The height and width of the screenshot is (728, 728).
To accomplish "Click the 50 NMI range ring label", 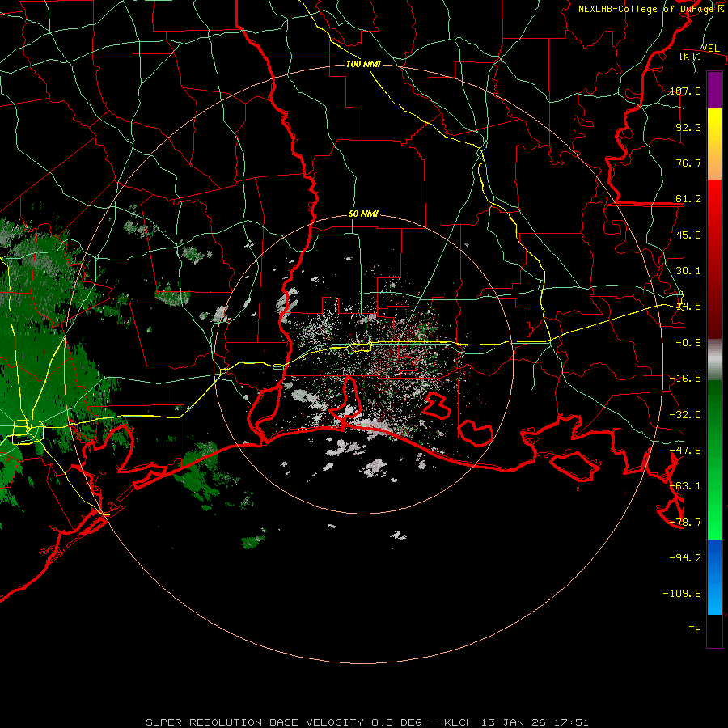I will (363, 214).
